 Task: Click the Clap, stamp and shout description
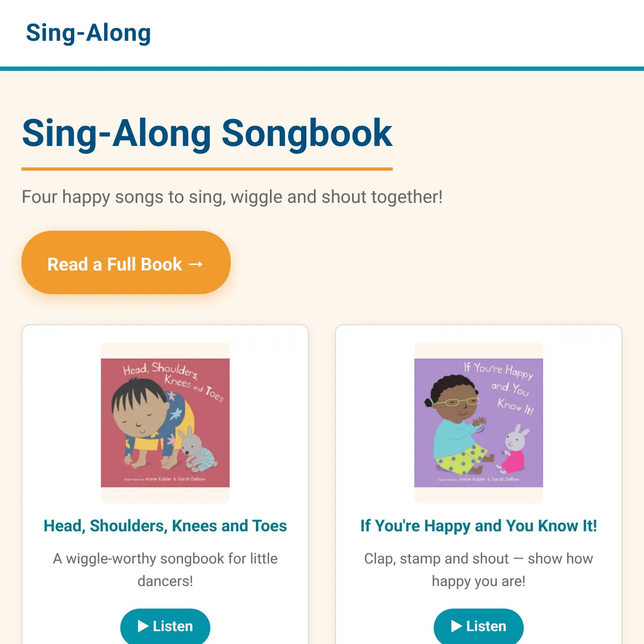(x=479, y=569)
